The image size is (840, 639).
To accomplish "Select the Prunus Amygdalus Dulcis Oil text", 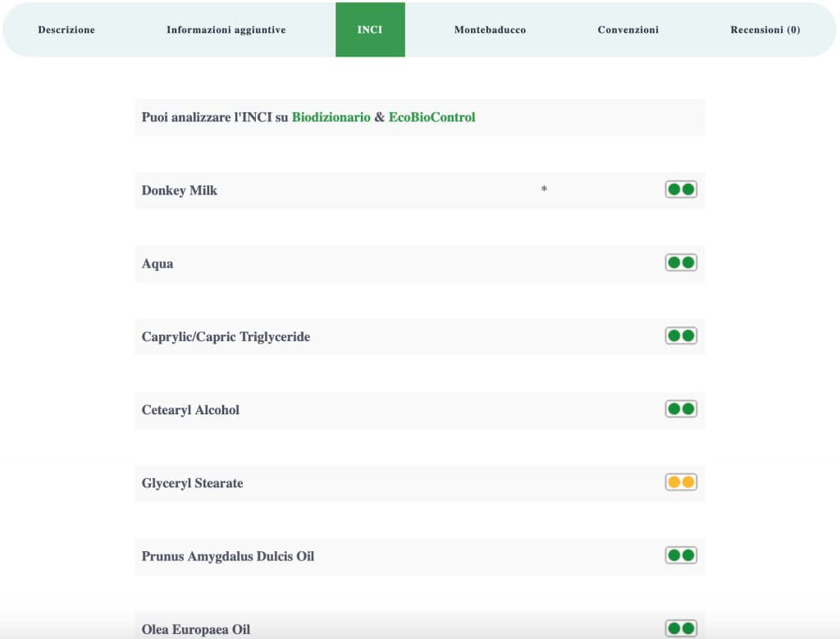I will pyautogui.click(x=228, y=556).
